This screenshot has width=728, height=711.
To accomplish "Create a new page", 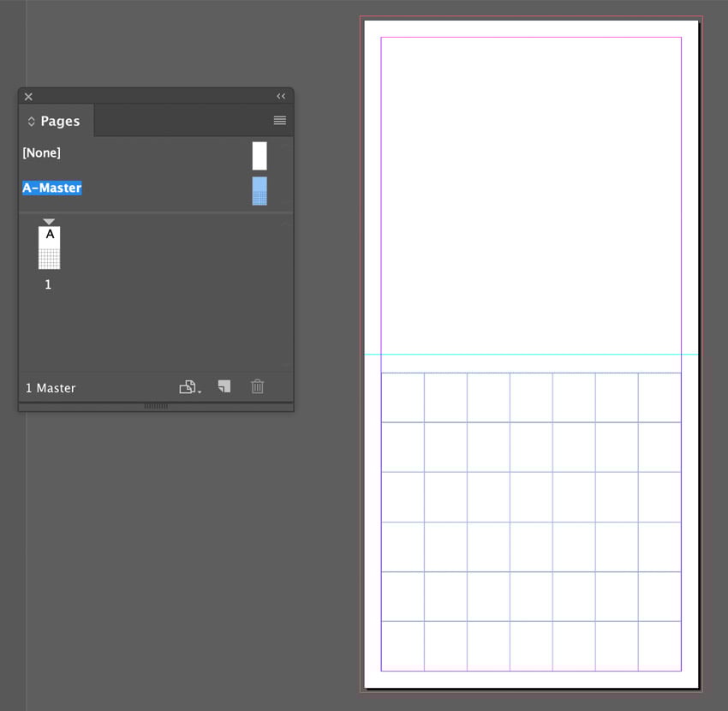I will point(224,386).
